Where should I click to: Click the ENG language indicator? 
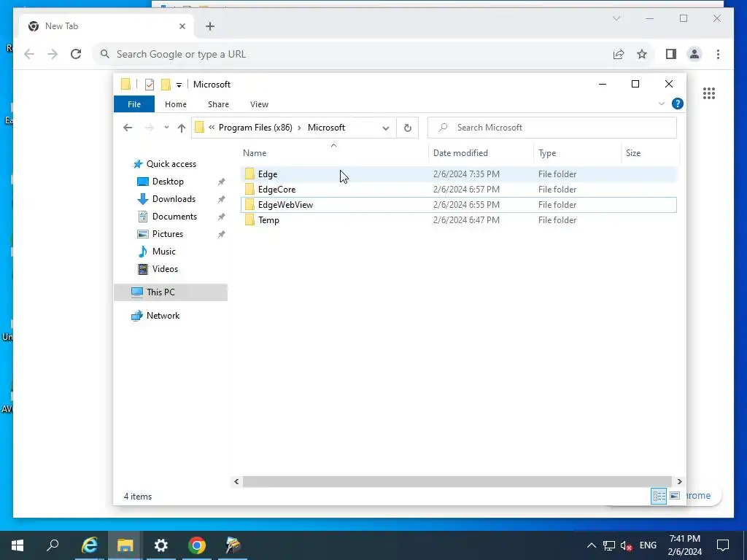pyautogui.click(x=648, y=545)
